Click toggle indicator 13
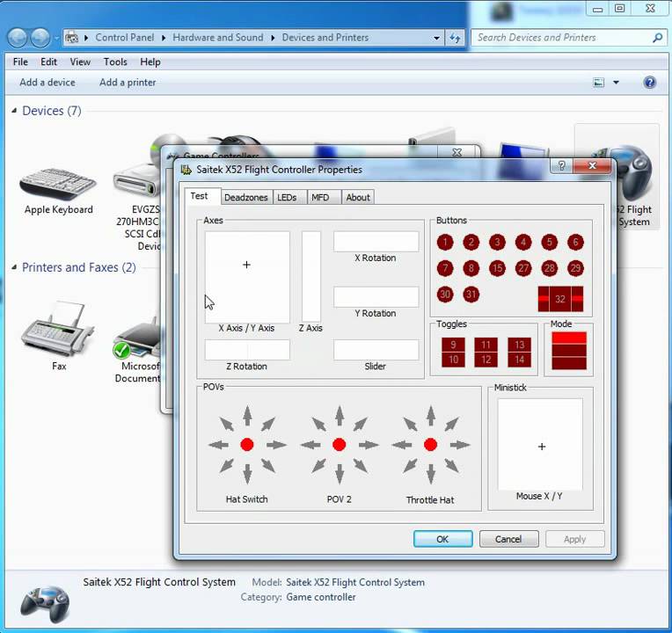The height and width of the screenshot is (633, 672). click(520, 345)
